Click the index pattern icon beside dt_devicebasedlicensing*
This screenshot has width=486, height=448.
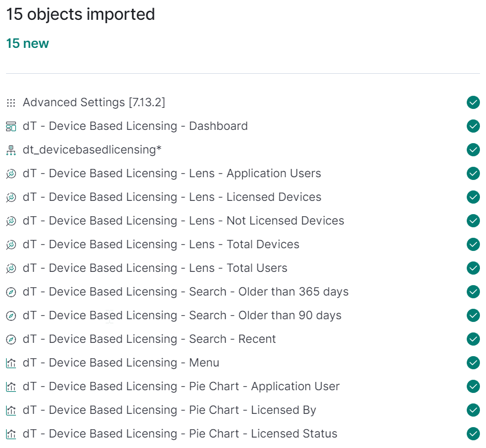click(10, 150)
